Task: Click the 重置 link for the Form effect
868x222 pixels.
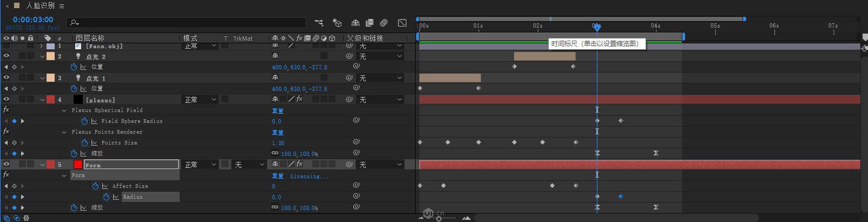Action: 278,176
